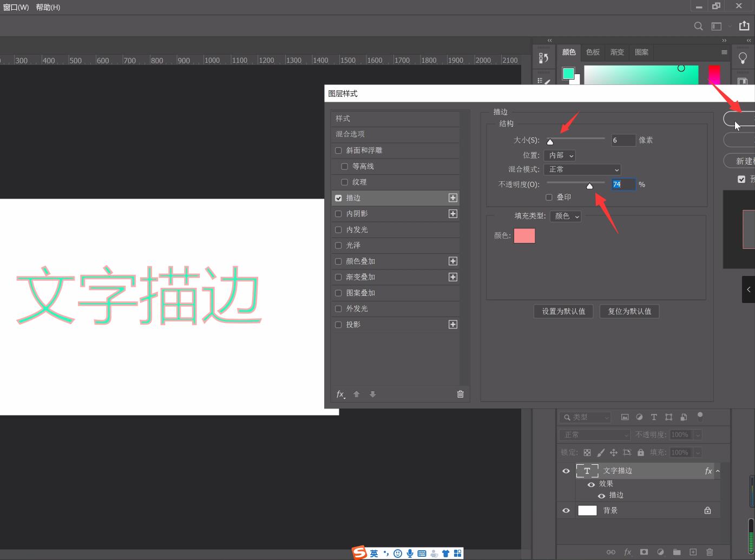Click new group folder icon
Viewport: 755px width, 560px height.
pyautogui.click(x=677, y=552)
